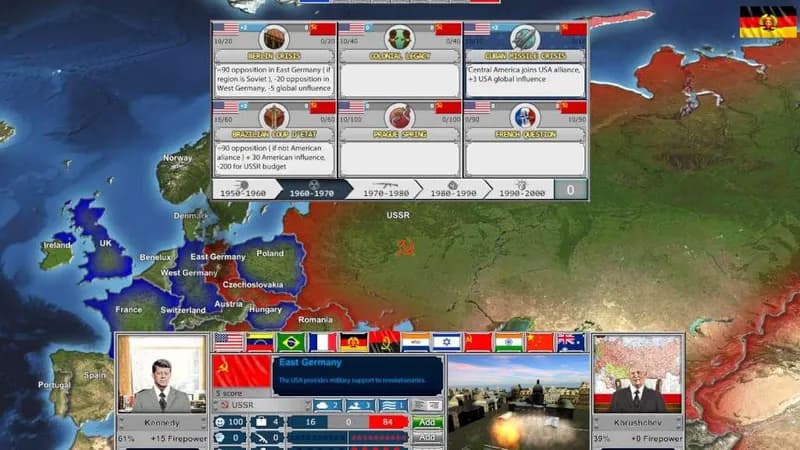Open the Kennedy leader selector

click(162, 423)
